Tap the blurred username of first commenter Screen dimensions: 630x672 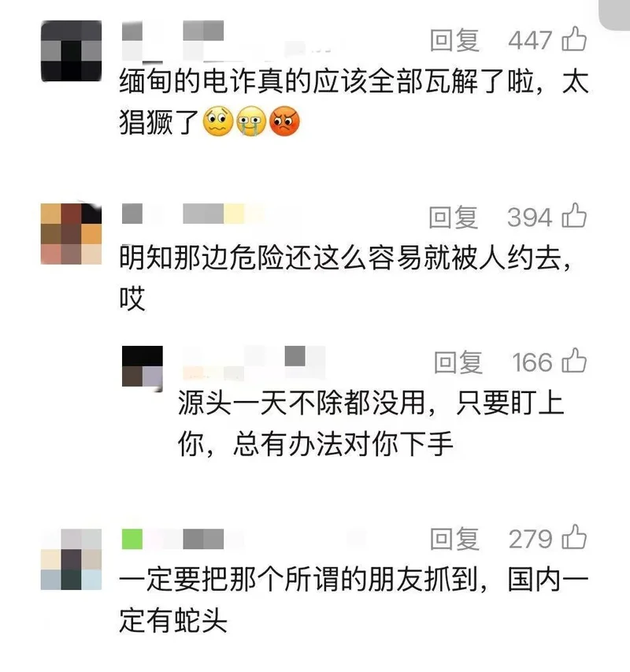tap(173, 41)
